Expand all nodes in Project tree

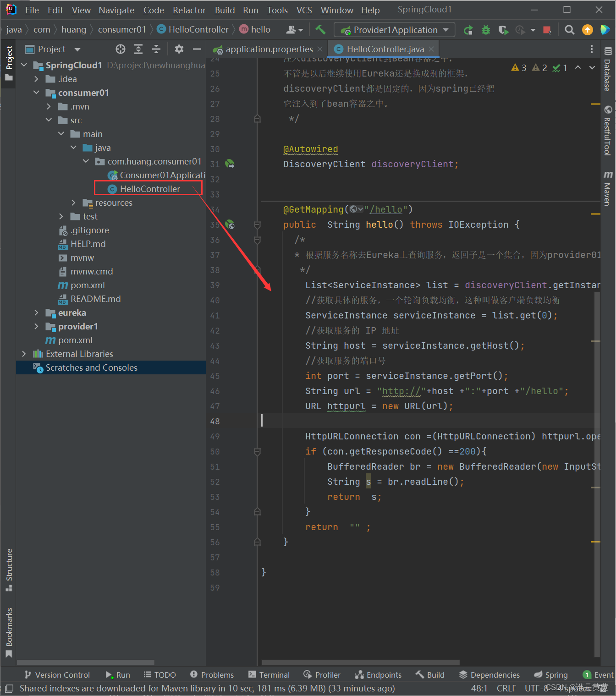pos(138,49)
